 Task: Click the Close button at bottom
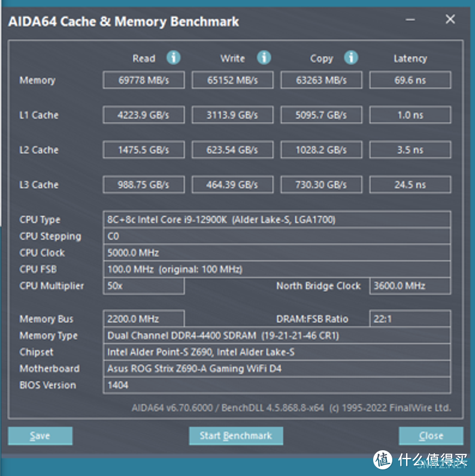431,436
